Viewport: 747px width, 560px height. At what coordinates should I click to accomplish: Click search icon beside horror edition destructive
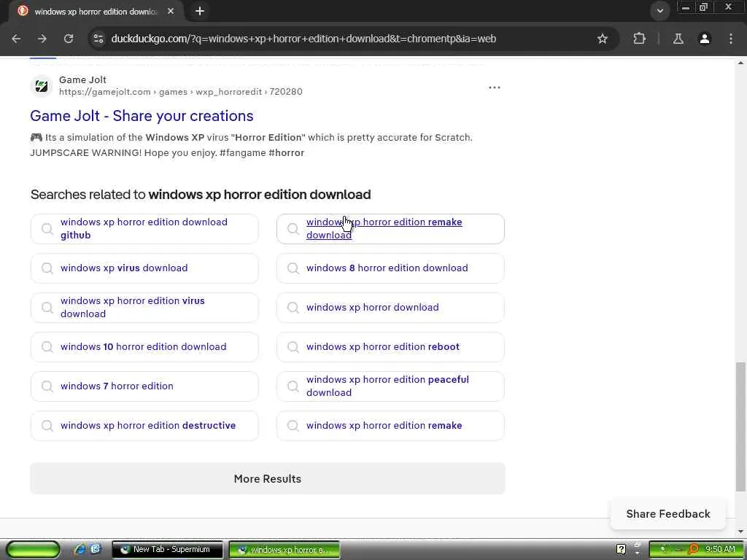pos(47,426)
